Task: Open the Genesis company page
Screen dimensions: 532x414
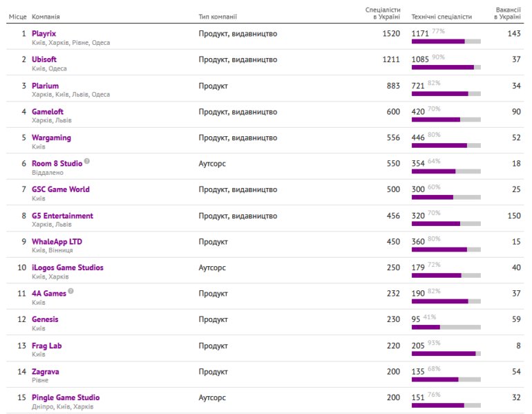Action: pyautogui.click(x=45, y=319)
